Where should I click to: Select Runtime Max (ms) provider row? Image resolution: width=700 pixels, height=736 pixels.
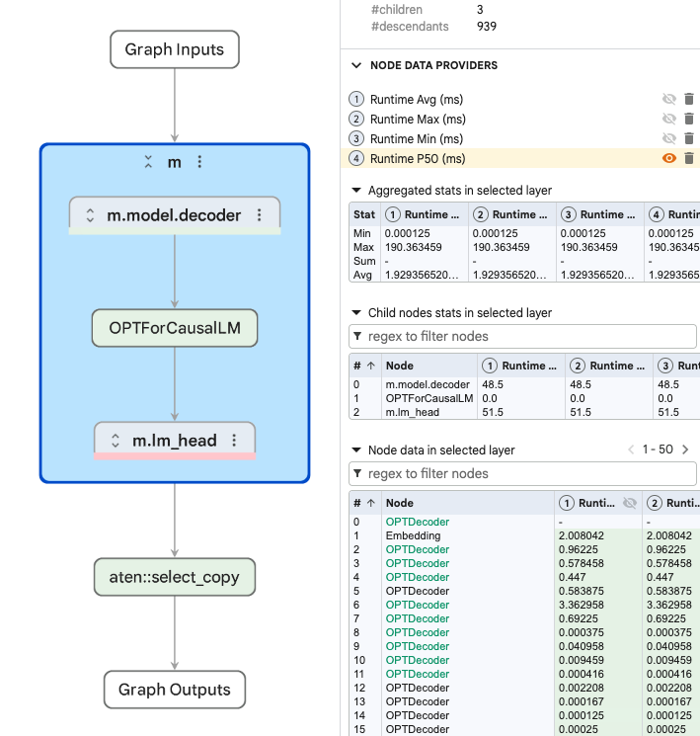pyautogui.click(x=520, y=120)
